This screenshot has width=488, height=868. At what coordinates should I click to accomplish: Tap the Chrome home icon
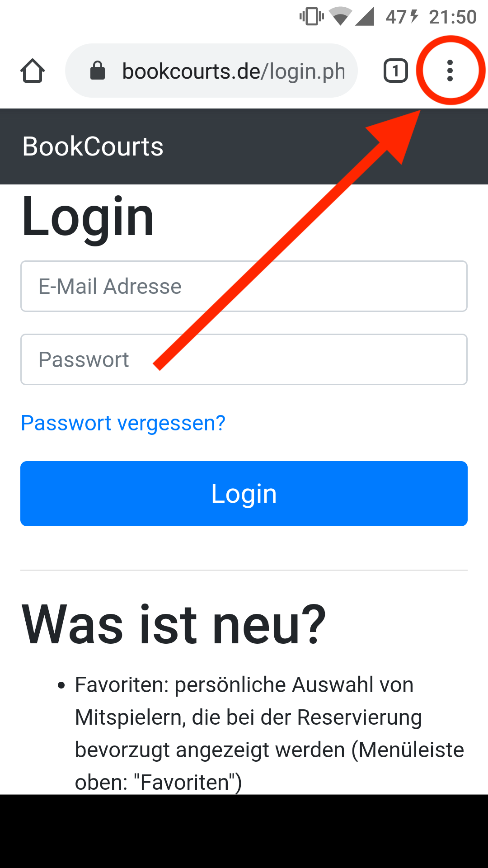click(x=33, y=71)
